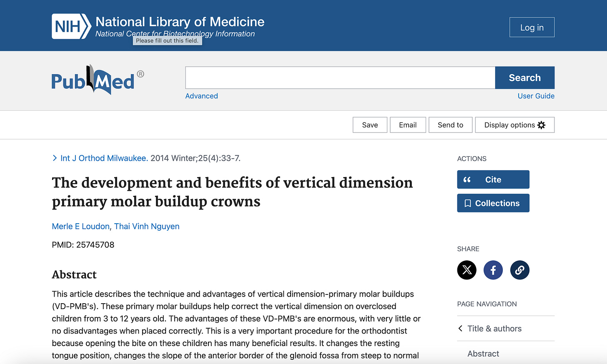Screen dimensions: 607x364
Task: Click the Search button
Action: tap(524, 78)
